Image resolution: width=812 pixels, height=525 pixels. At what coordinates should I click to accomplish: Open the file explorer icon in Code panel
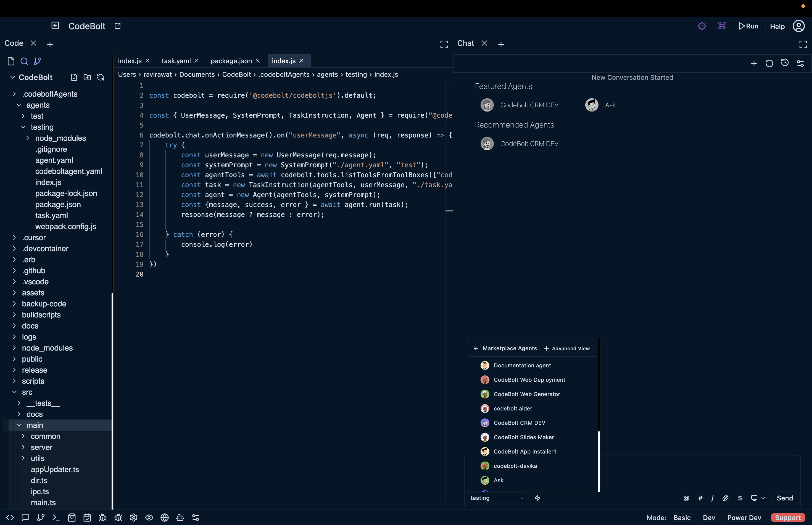pos(11,61)
